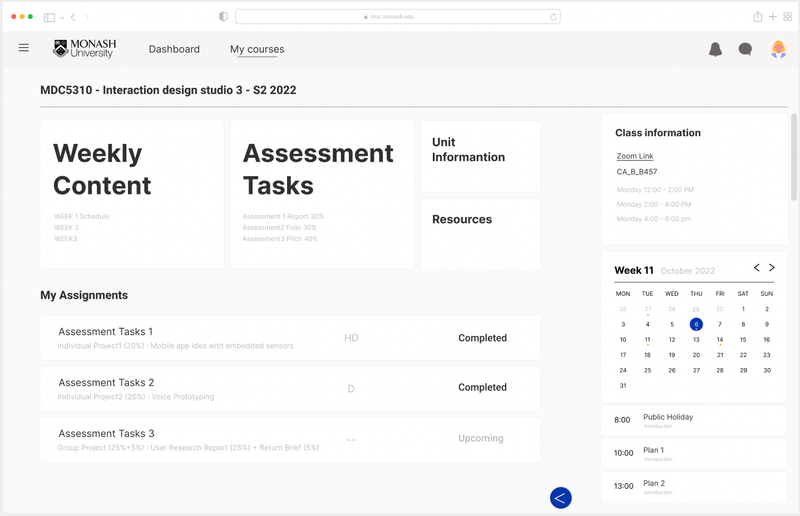Click Assessment 1 Report 30%
Viewport: 800px width, 516px height.
point(283,216)
